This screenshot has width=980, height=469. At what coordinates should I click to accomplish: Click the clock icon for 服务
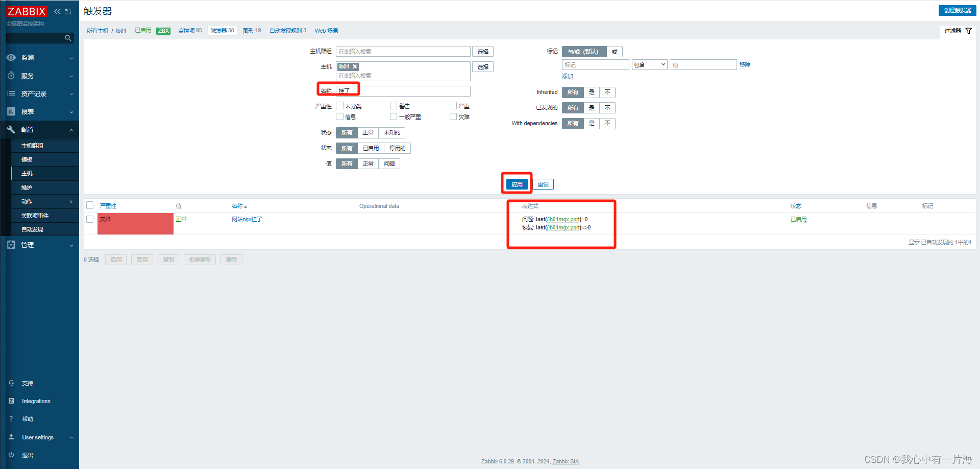[x=11, y=76]
